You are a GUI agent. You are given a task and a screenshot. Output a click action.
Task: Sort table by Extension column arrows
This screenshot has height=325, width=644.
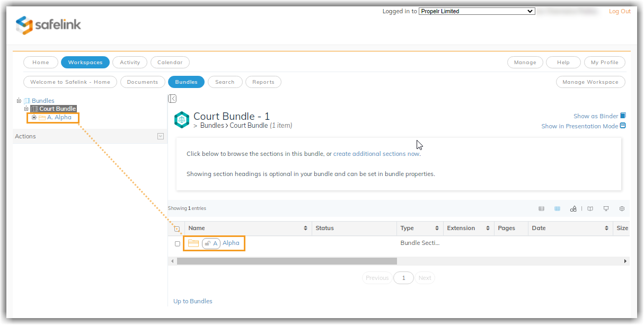[x=488, y=228]
